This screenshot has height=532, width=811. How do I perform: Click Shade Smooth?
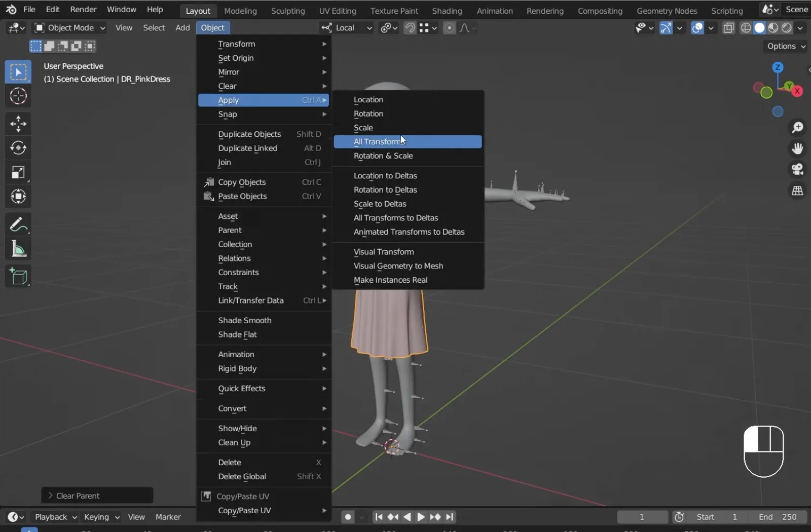tap(264, 320)
